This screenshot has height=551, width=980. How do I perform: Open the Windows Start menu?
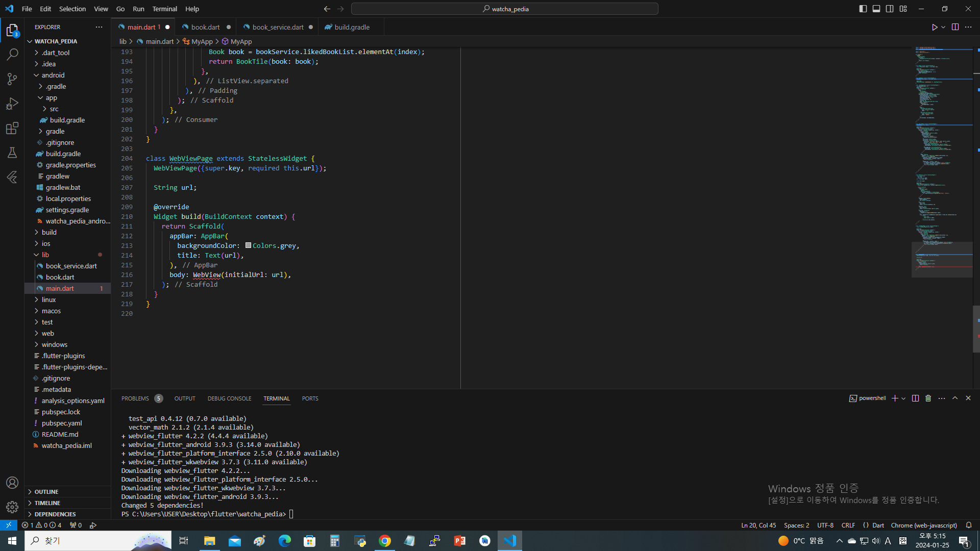coord(12,541)
